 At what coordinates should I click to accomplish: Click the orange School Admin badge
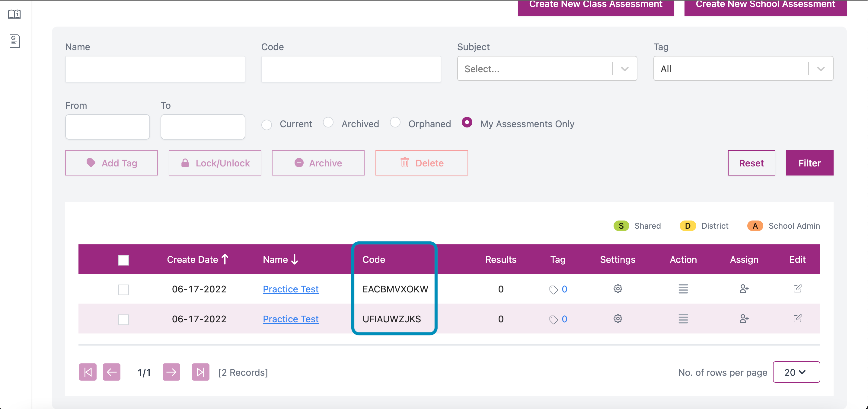[x=755, y=226]
